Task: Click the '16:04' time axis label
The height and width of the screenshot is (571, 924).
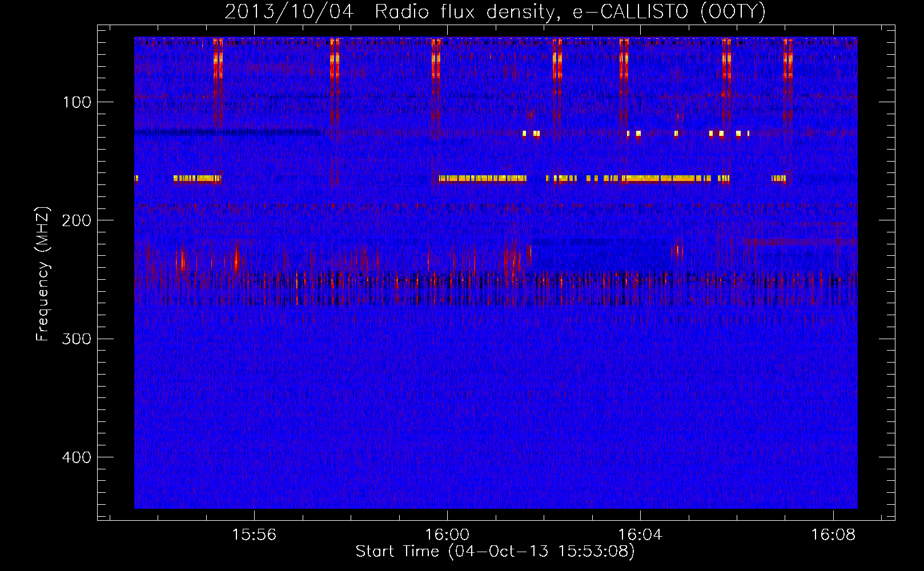Action: (640, 534)
